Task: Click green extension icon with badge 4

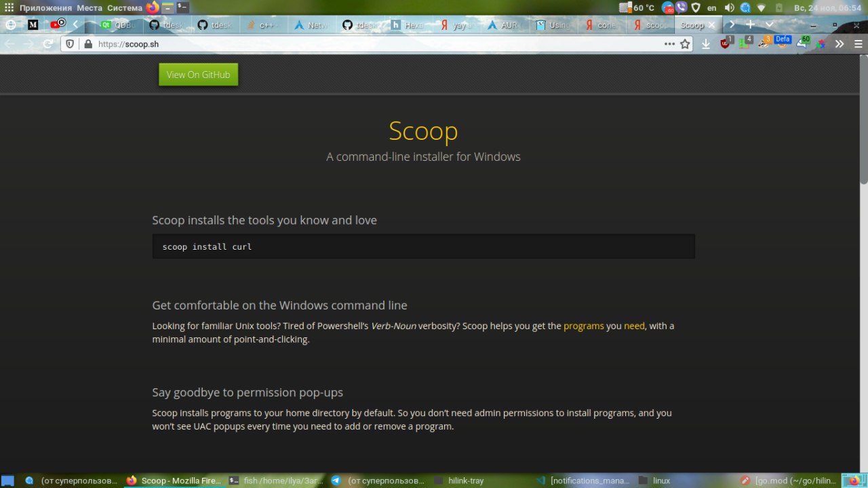Action: click(x=745, y=43)
